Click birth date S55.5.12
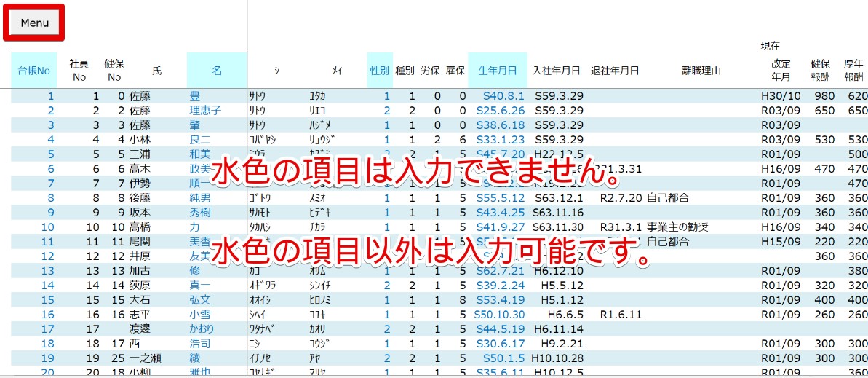868x378 pixels. pyautogui.click(x=501, y=198)
